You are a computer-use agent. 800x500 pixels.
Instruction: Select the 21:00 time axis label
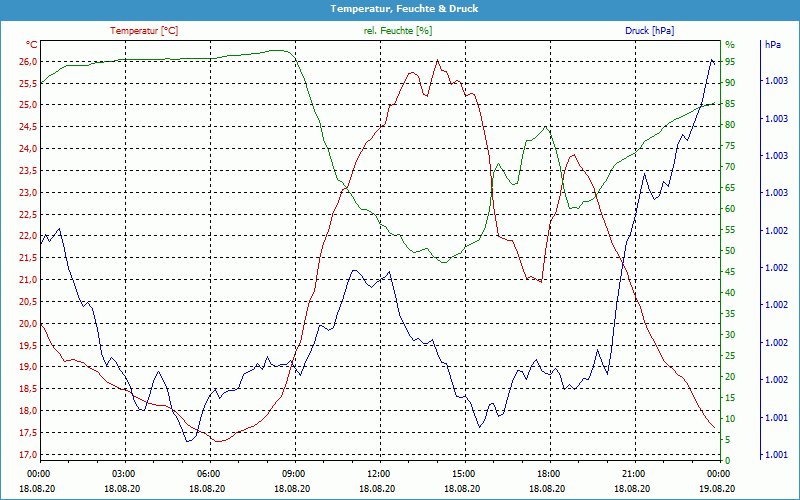634,473
